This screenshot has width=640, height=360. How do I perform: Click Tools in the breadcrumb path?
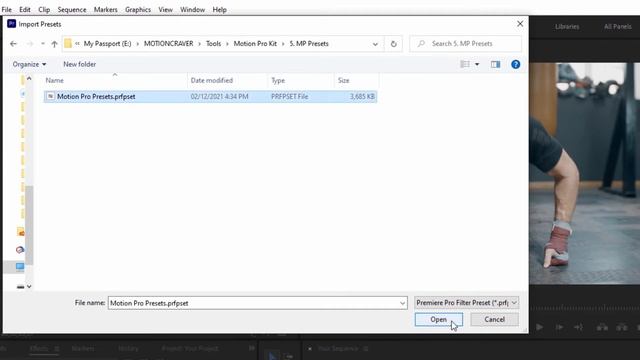[x=213, y=44]
